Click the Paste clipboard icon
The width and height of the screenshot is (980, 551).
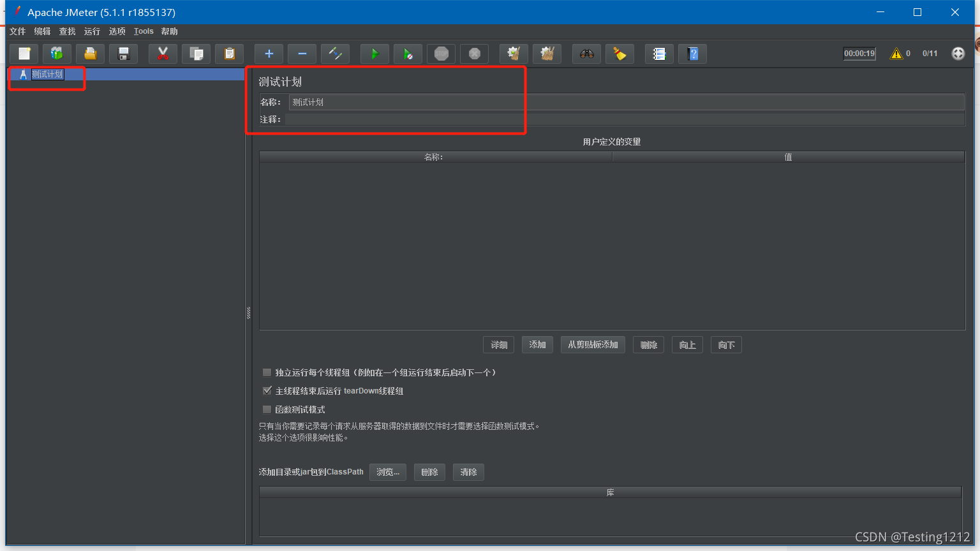[x=230, y=54]
